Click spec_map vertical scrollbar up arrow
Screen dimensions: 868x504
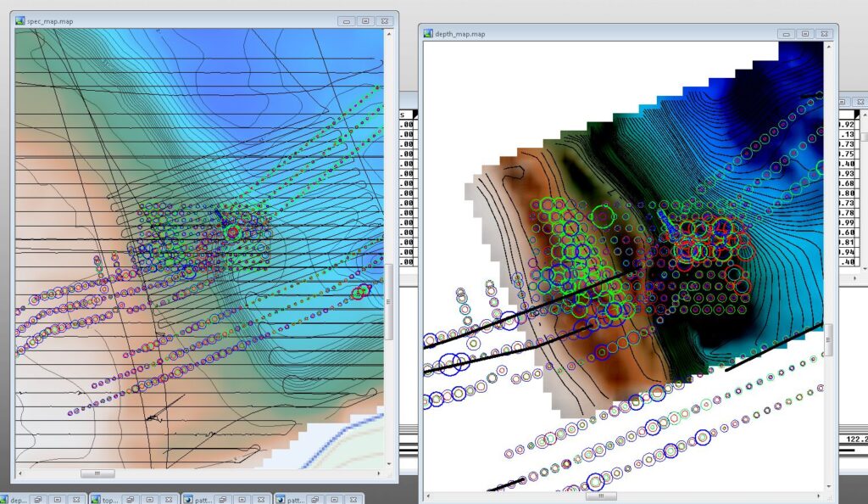390,34
